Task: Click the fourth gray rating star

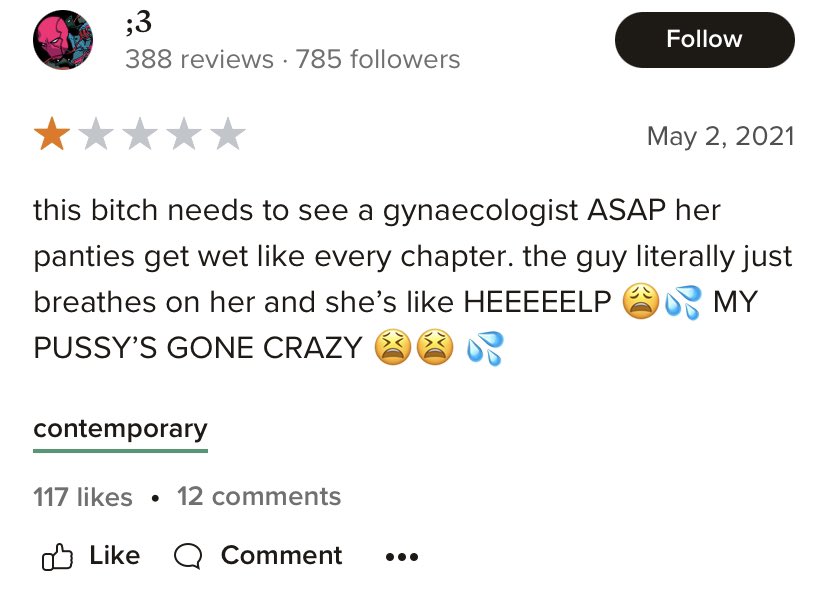Action: tap(184, 134)
